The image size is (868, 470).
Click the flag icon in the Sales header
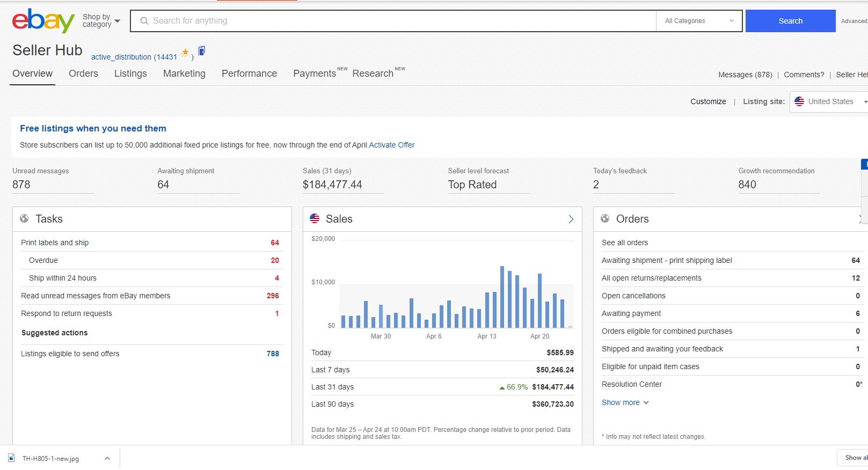pos(315,218)
